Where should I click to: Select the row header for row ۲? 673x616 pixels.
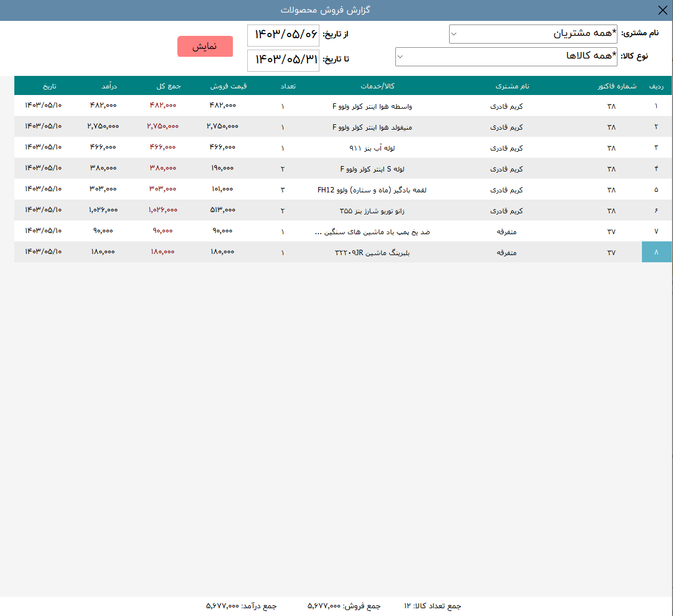point(656,127)
